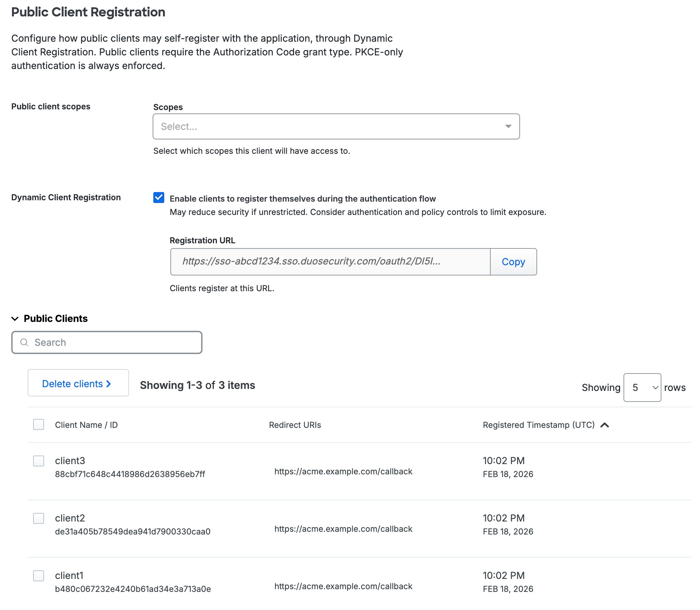Click the chevron beside Public Clients heading

pyautogui.click(x=15, y=318)
